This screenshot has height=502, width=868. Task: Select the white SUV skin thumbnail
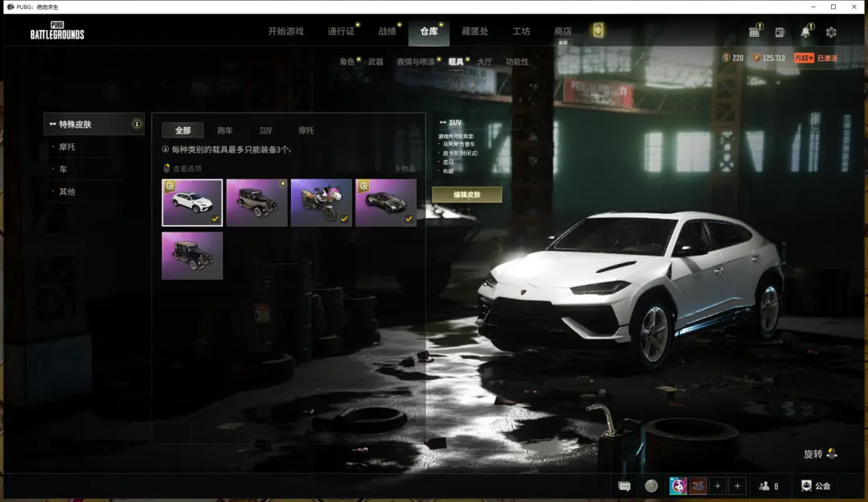tap(192, 202)
